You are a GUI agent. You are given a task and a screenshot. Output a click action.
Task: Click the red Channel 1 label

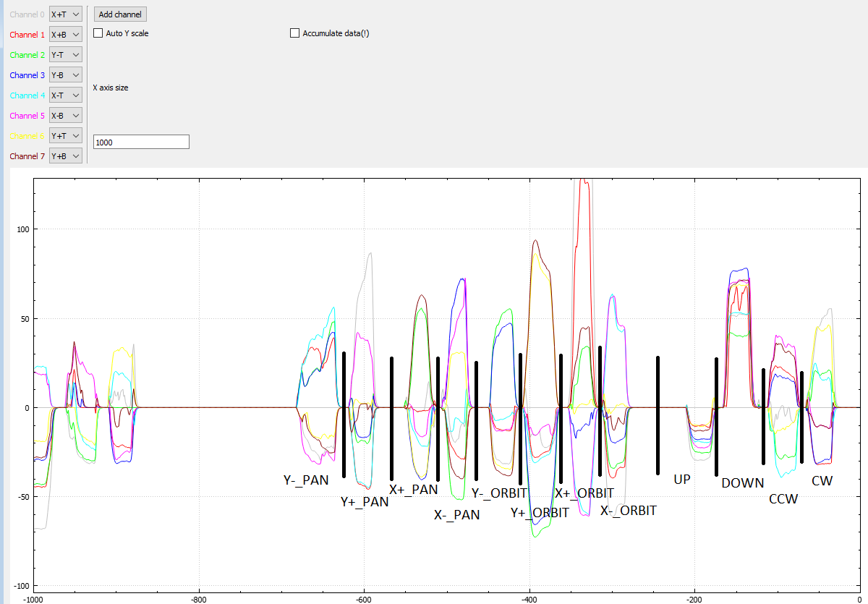coord(27,35)
